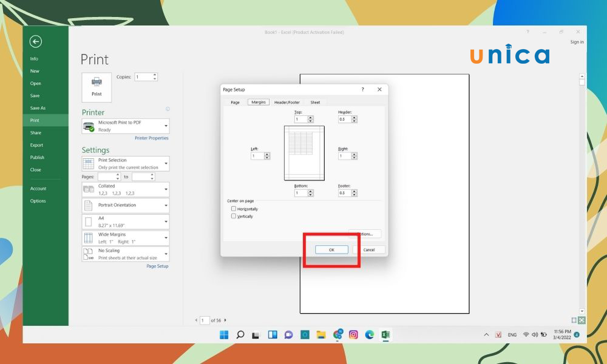
Task: Click the Left margin spinner arrows
Action: pyautogui.click(x=266, y=156)
